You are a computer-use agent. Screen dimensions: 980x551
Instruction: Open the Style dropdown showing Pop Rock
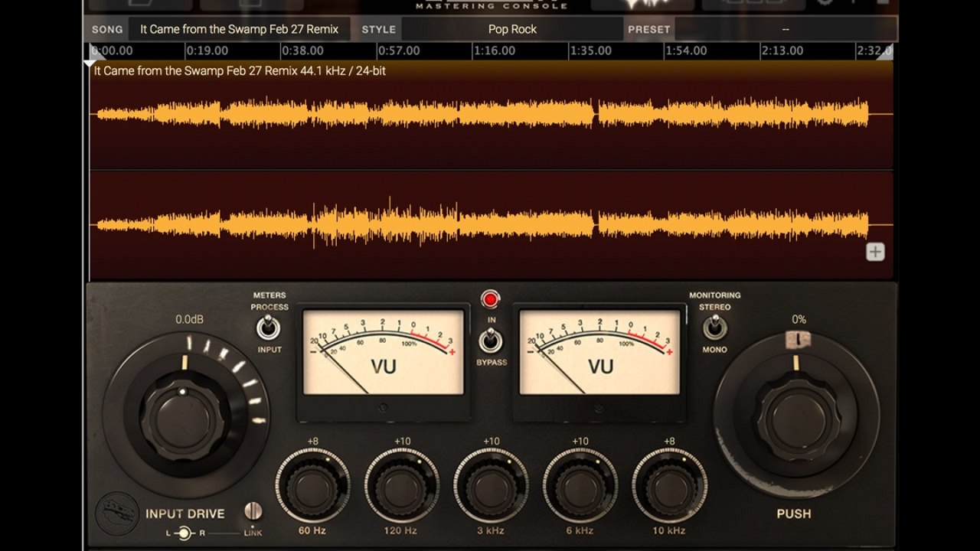point(512,29)
